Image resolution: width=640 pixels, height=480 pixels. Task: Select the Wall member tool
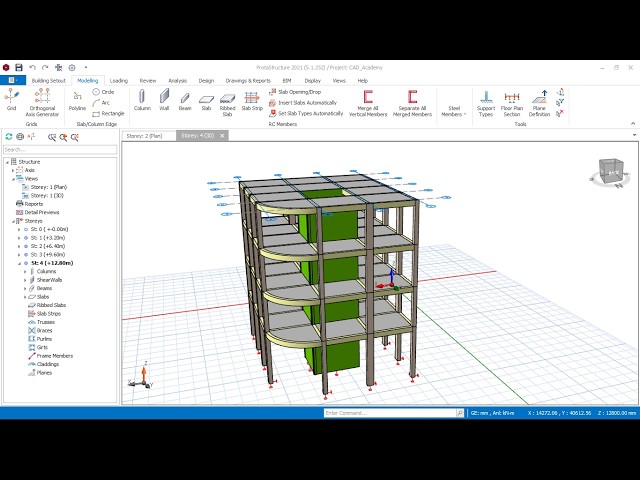(164, 100)
